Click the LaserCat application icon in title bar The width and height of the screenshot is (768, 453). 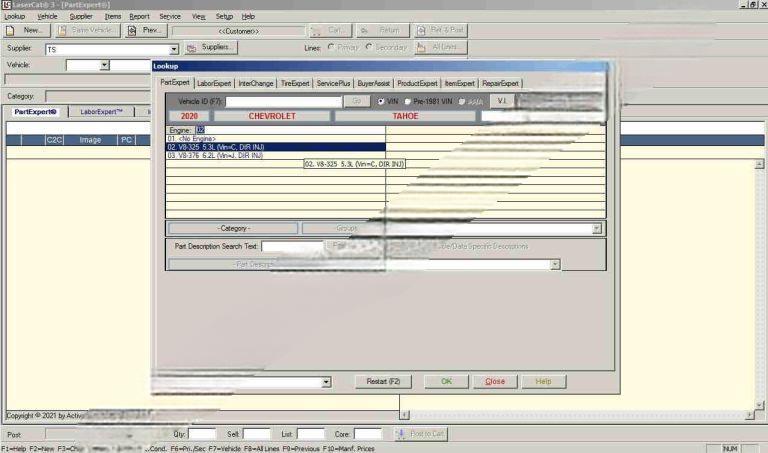[6, 4]
